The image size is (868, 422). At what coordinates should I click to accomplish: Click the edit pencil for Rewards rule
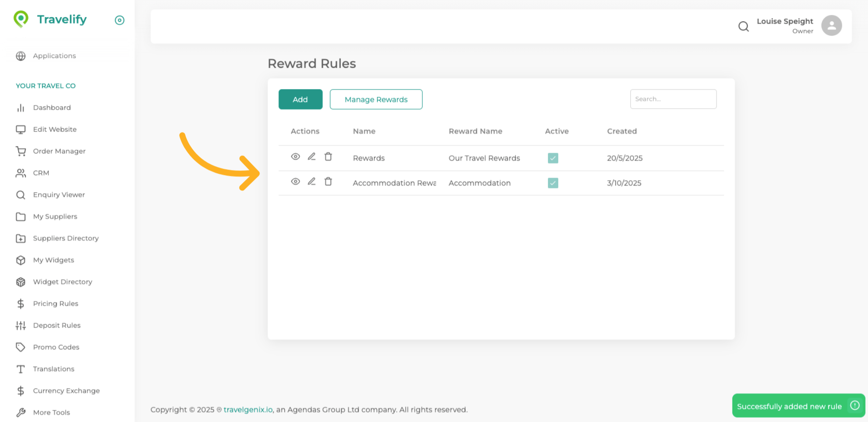311,156
